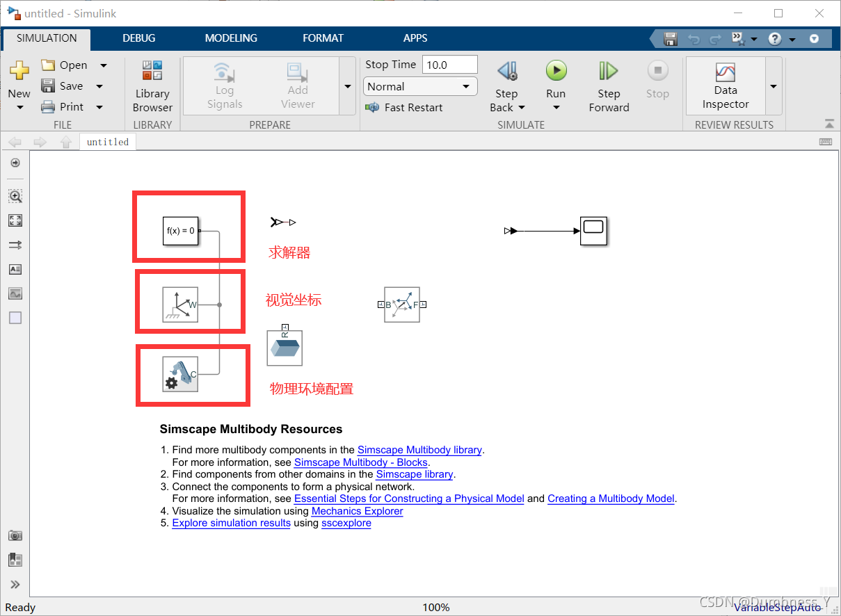Run the simulation
This screenshot has width=841, height=616.
click(x=556, y=71)
